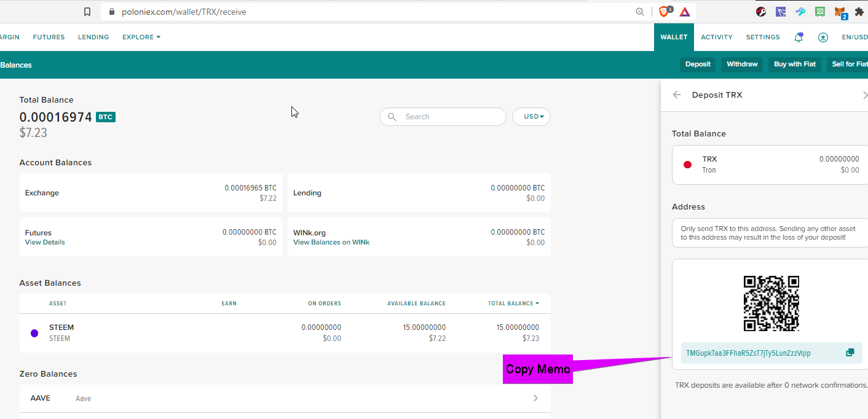This screenshot has width=868, height=419.
Task: Open the View Balances on WINk link
Action: pyautogui.click(x=331, y=242)
